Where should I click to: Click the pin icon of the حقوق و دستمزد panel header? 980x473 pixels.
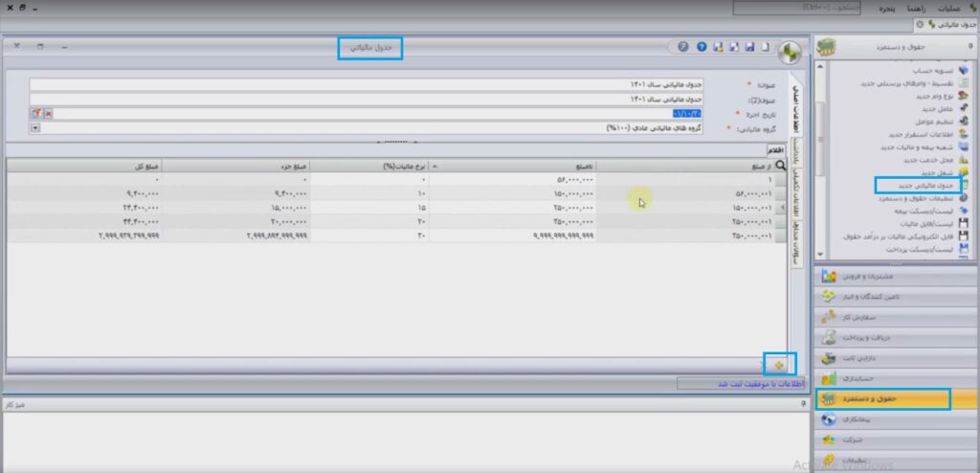970,47
